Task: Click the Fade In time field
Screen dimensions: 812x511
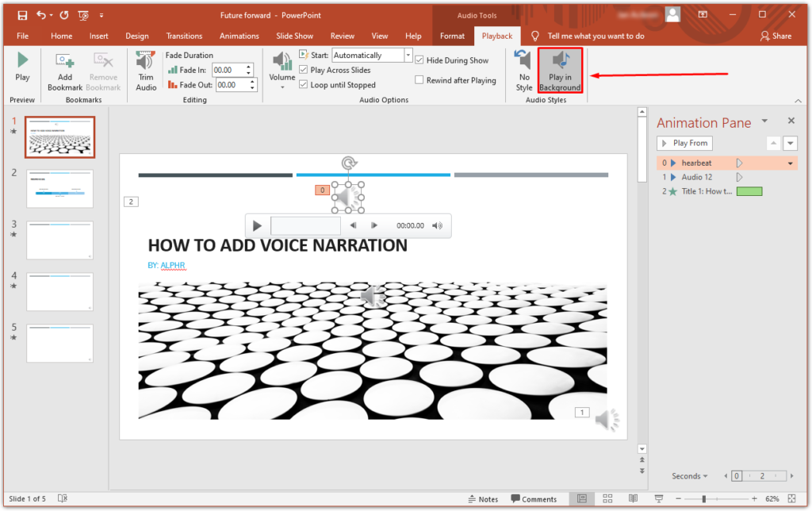Action: pos(228,70)
